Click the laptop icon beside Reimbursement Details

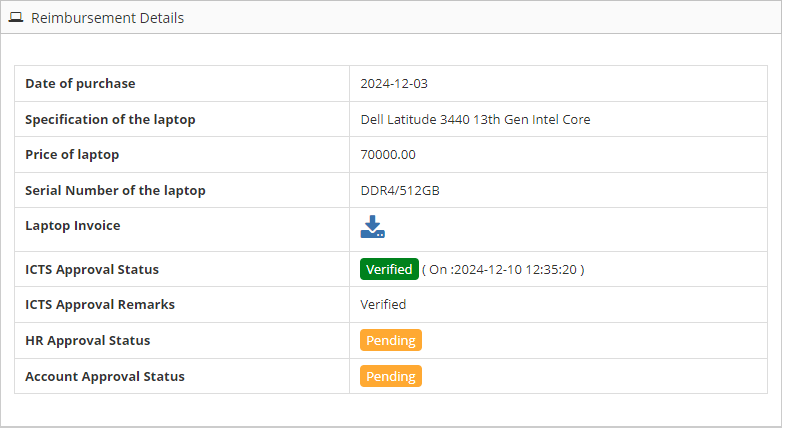pos(16,18)
